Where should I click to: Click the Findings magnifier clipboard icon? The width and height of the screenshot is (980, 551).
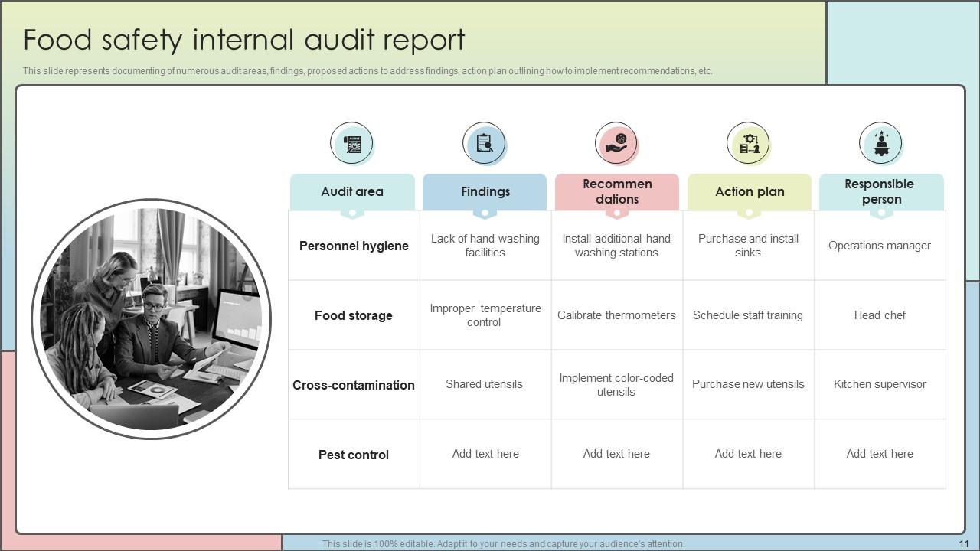[x=484, y=144]
